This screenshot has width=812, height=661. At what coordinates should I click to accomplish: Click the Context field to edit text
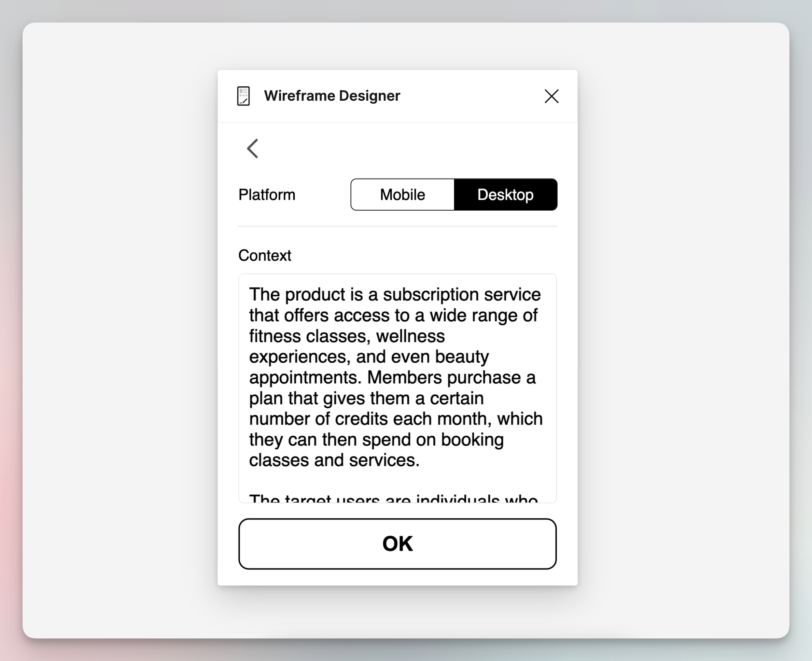click(x=397, y=381)
